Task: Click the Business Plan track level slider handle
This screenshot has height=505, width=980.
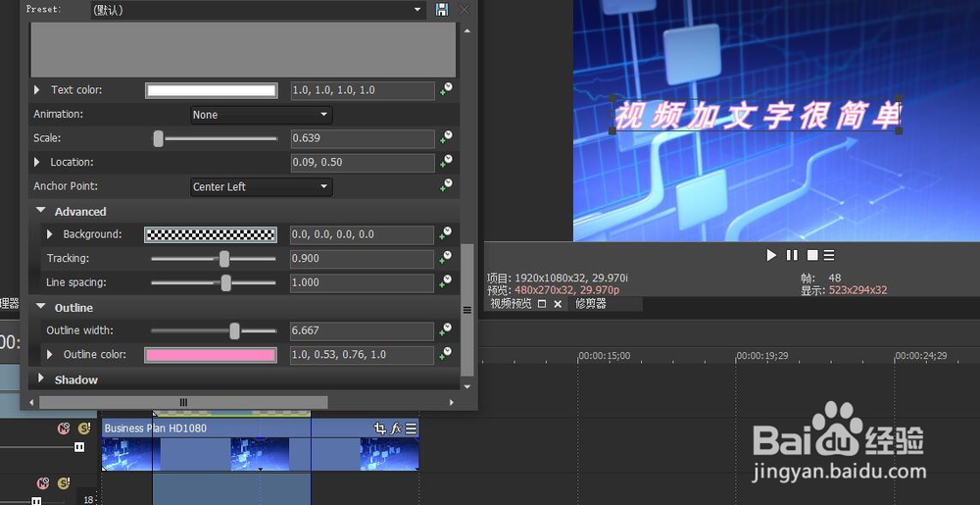Action: (78, 447)
